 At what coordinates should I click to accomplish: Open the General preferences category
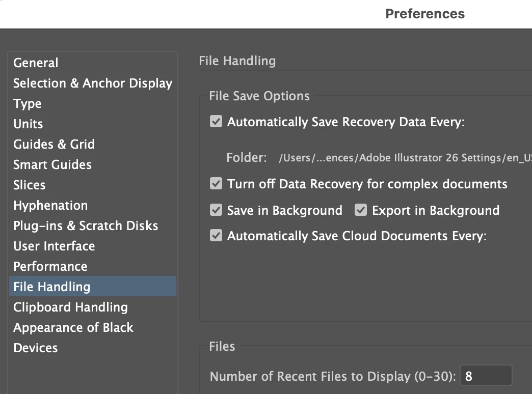point(36,63)
